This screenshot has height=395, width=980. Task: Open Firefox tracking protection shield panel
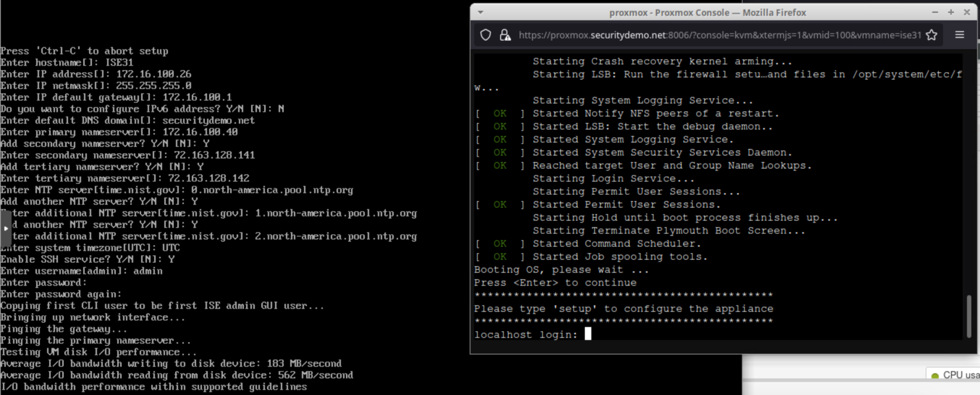485,35
